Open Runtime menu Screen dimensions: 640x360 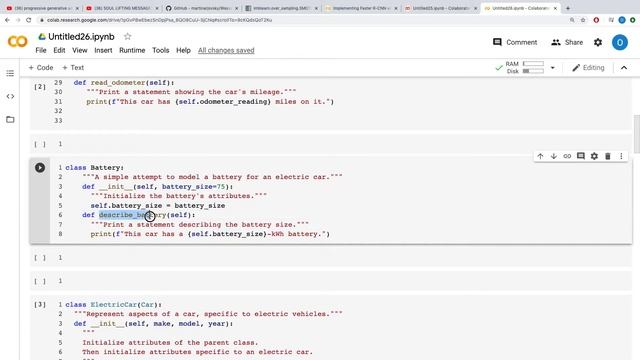tap(132, 50)
